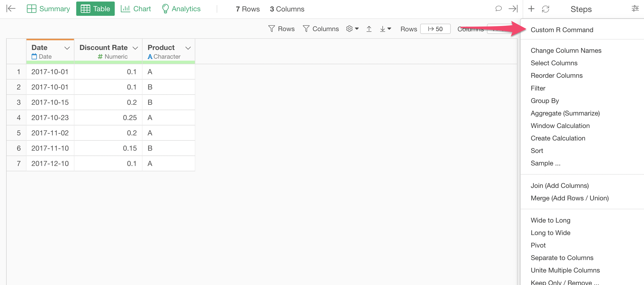The width and height of the screenshot is (644, 285).
Task: Switch to the Chart tab
Action: click(136, 8)
